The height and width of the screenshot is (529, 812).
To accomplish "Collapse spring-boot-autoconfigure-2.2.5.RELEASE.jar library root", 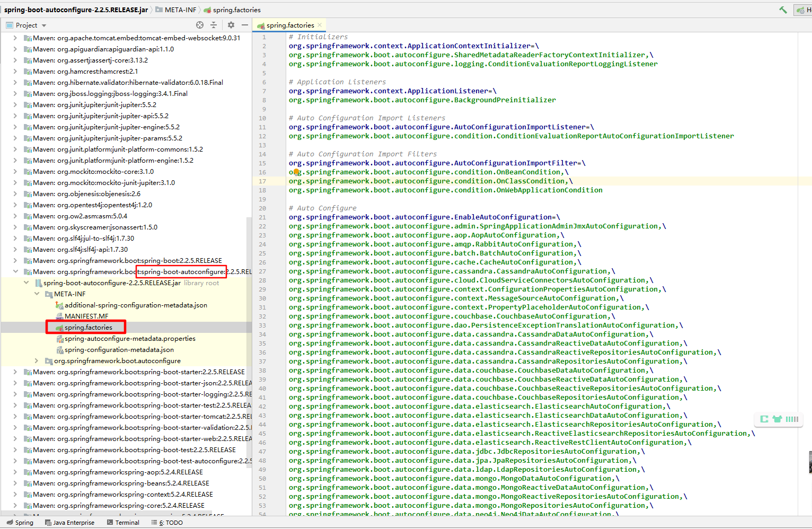I will (26, 283).
